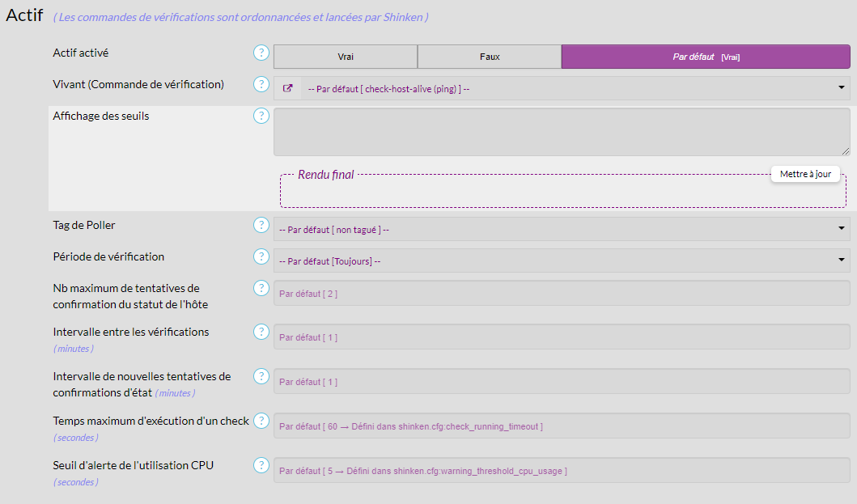Click the Seuil d'alerte CPU input field
This screenshot has width=857, height=504.
pyautogui.click(x=562, y=470)
